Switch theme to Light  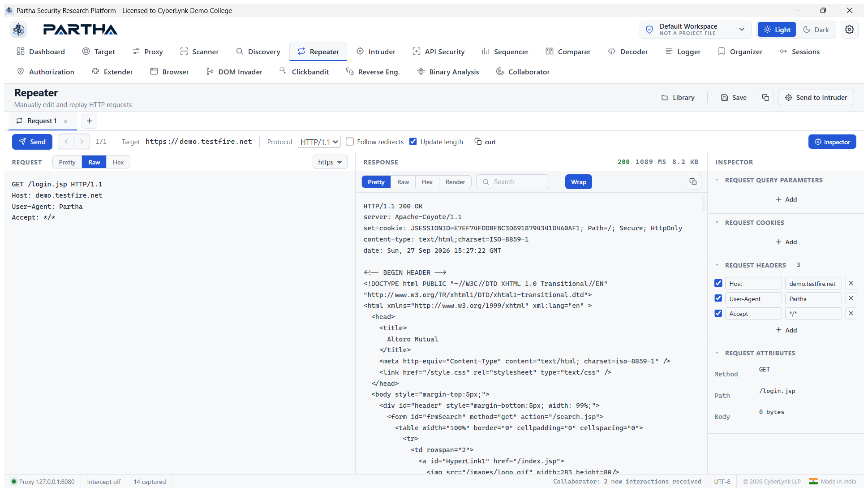click(x=777, y=30)
